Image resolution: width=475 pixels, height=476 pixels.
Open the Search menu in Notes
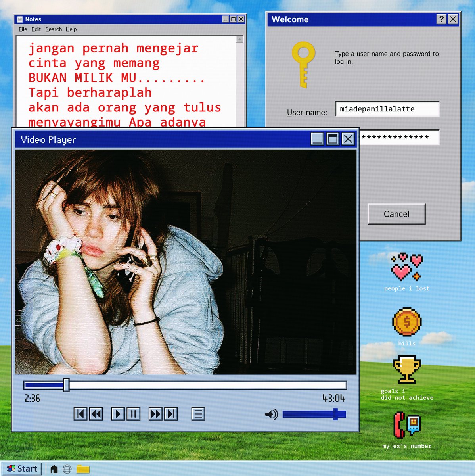click(x=54, y=29)
